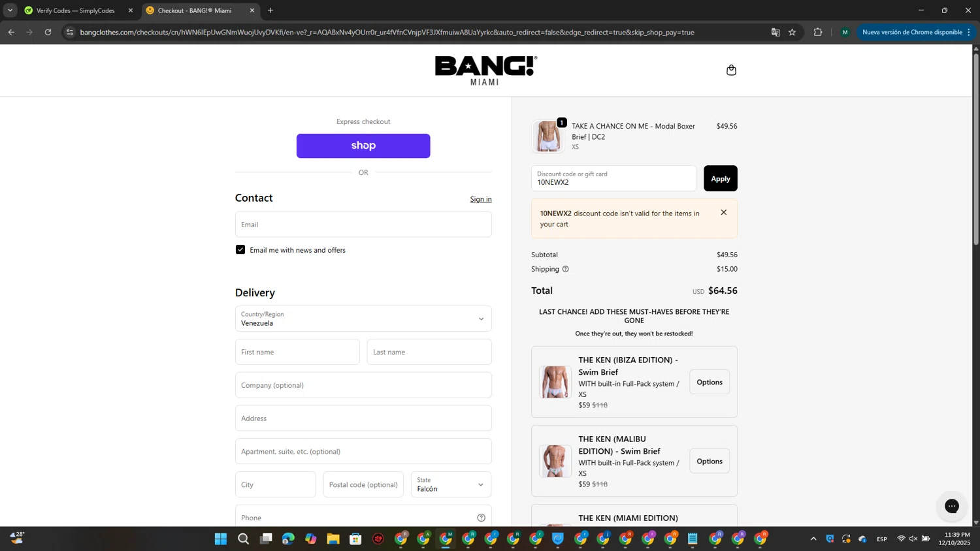Click the Last name field
Screen dimensions: 980x551
[429, 352]
